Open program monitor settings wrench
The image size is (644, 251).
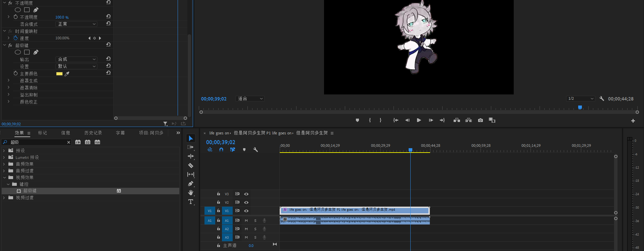point(602,98)
